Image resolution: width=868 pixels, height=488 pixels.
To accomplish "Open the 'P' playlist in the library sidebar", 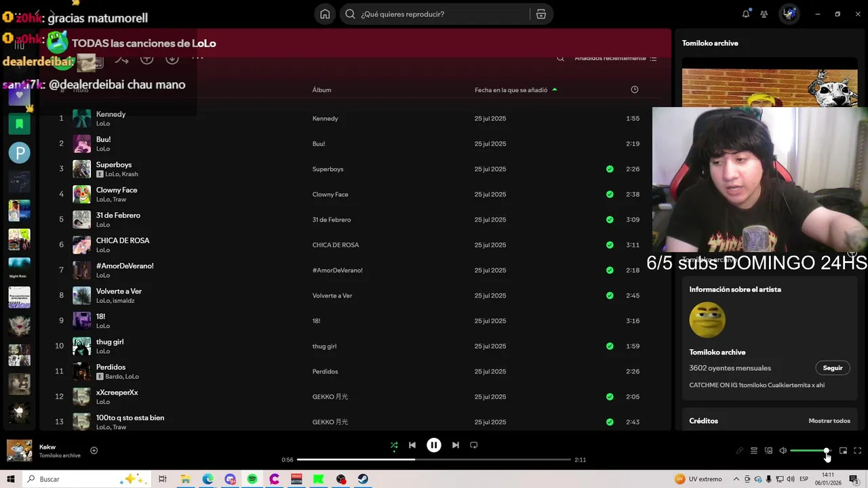I will click(19, 152).
